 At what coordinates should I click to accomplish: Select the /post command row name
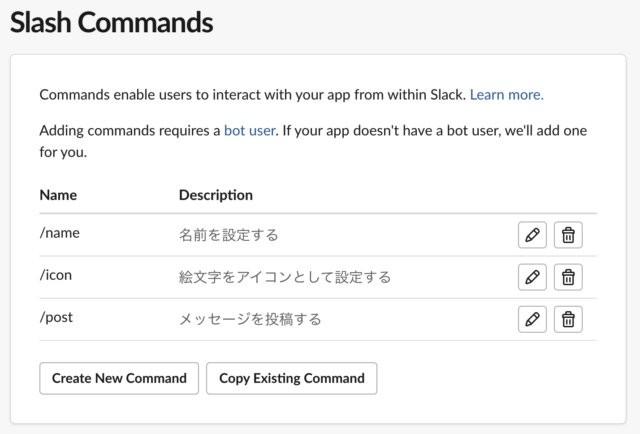(x=56, y=318)
